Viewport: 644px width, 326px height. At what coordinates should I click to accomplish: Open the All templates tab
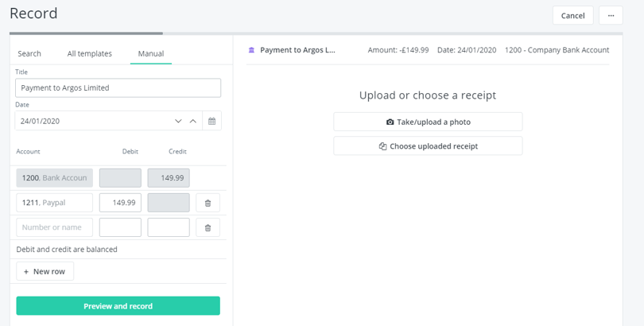coord(89,54)
